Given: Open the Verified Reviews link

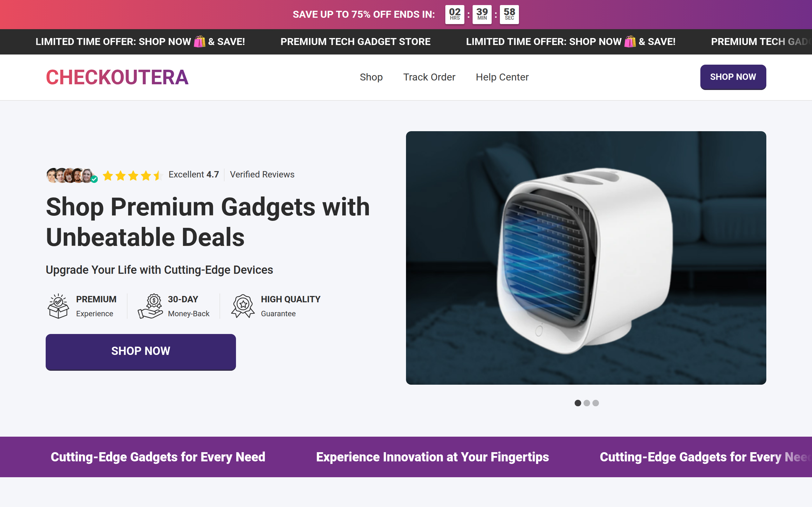Looking at the screenshot, I should [x=262, y=174].
